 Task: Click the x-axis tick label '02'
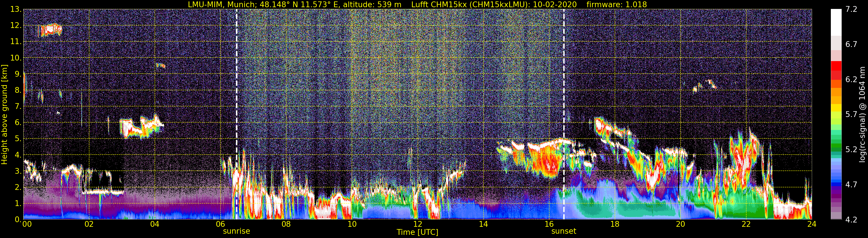click(x=89, y=224)
